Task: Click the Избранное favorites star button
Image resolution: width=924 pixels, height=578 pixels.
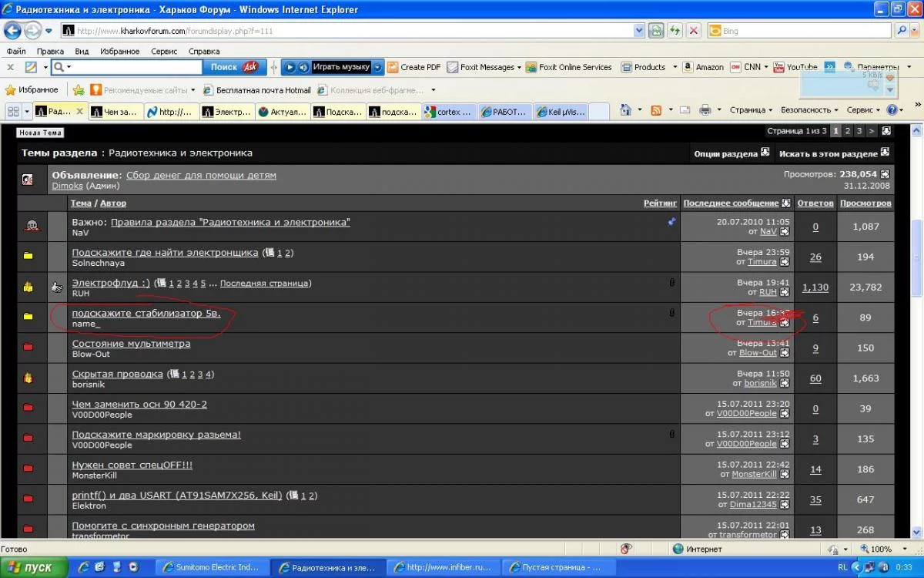Action: (32, 89)
